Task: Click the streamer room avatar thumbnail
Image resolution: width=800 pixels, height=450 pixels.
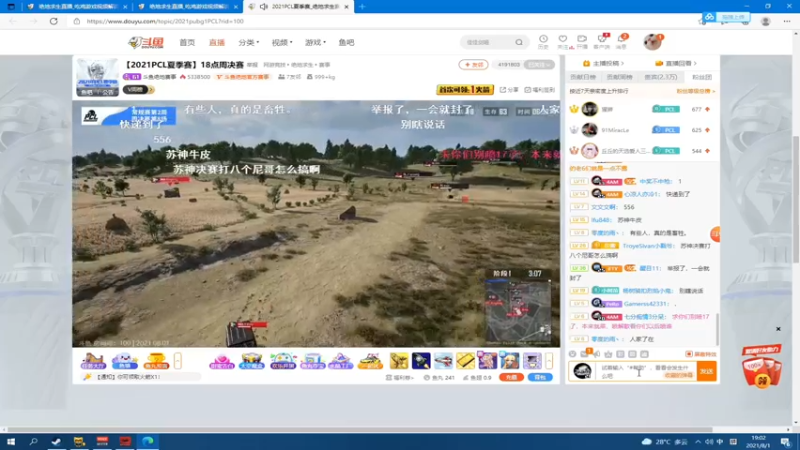Action: tap(97, 77)
